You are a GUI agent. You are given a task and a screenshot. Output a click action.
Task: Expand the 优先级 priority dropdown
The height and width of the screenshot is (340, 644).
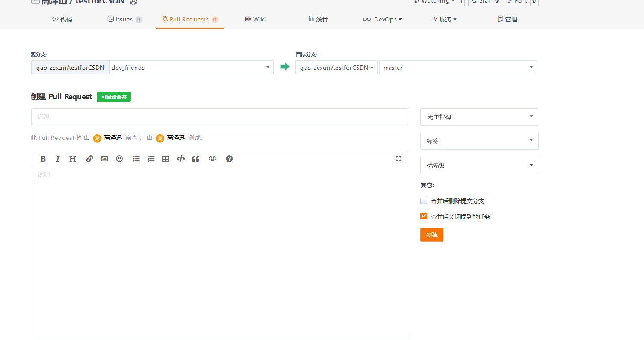point(479,166)
